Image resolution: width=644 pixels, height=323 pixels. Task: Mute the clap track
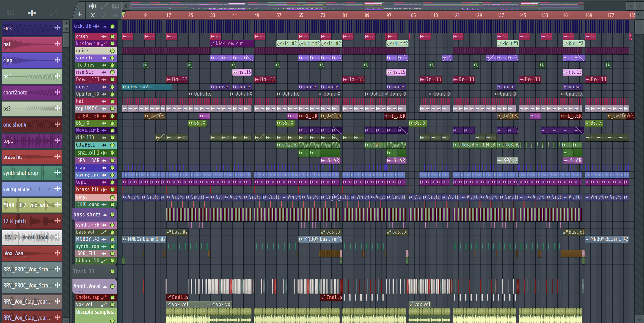click(112, 168)
